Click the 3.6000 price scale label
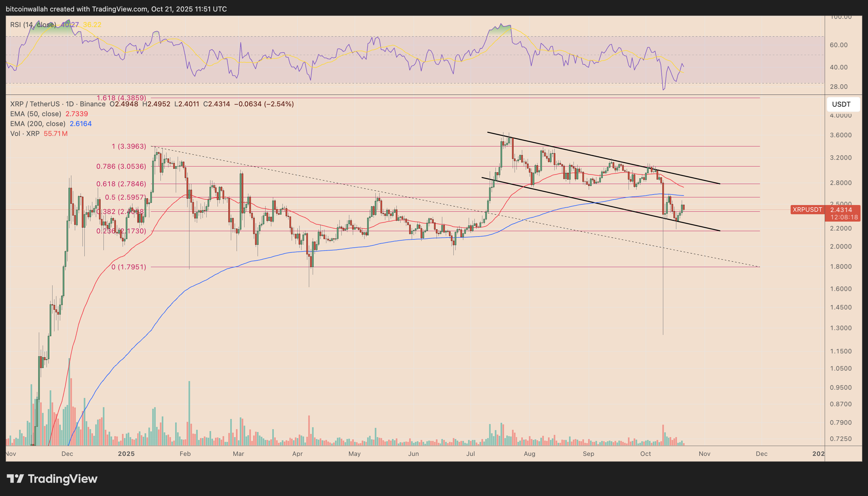The height and width of the screenshot is (496, 868). [x=841, y=135]
